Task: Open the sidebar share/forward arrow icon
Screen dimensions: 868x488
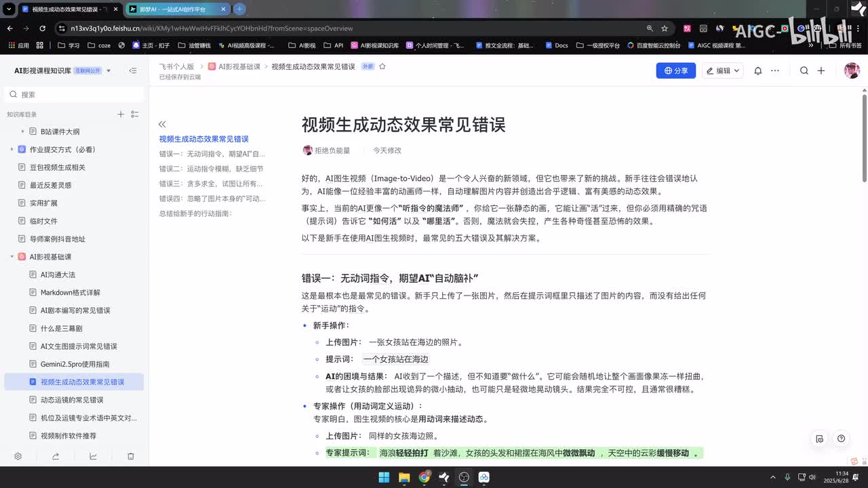Action: coord(56,456)
